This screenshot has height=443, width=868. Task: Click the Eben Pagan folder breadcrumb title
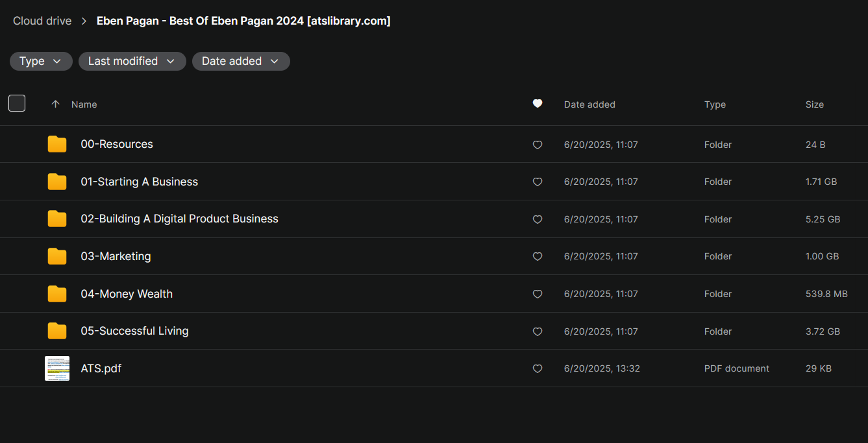pyautogui.click(x=243, y=21)
